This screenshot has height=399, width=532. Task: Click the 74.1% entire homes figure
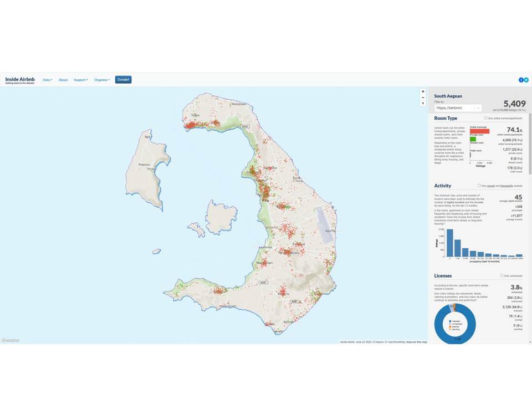tap(514, 130)
